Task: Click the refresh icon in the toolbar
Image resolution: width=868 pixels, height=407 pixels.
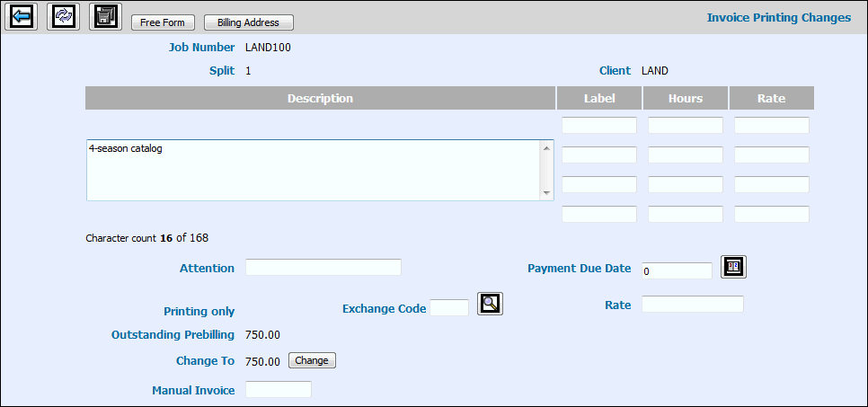Action: [x=63, y=17]
